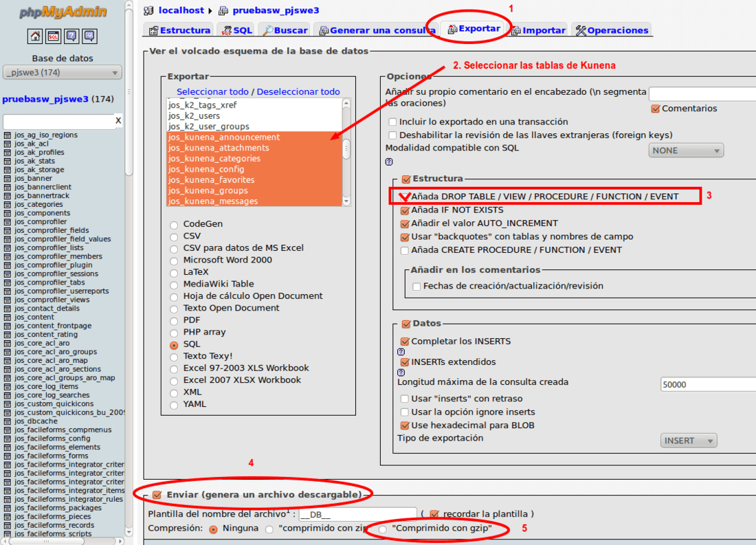This screenshot has height=545, width=756.
Task: Click table icon next to jos_facileforms_forms
Action: tap(8, 456)
